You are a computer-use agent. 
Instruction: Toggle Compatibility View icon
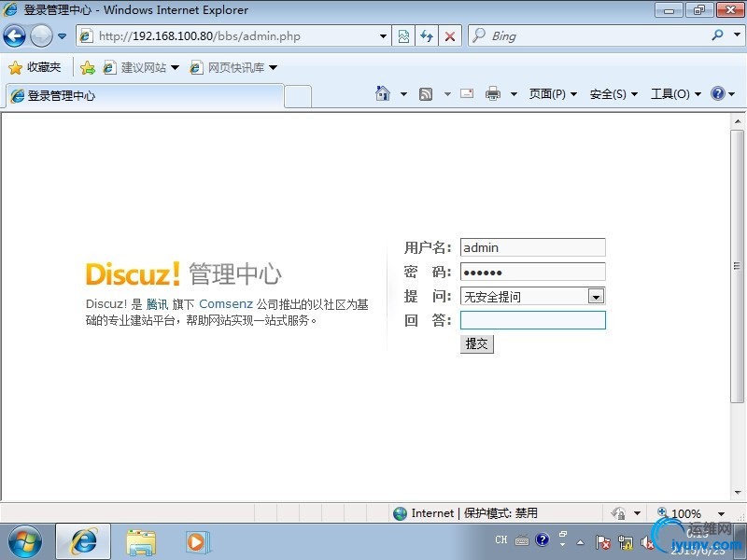tap(403, 36)
